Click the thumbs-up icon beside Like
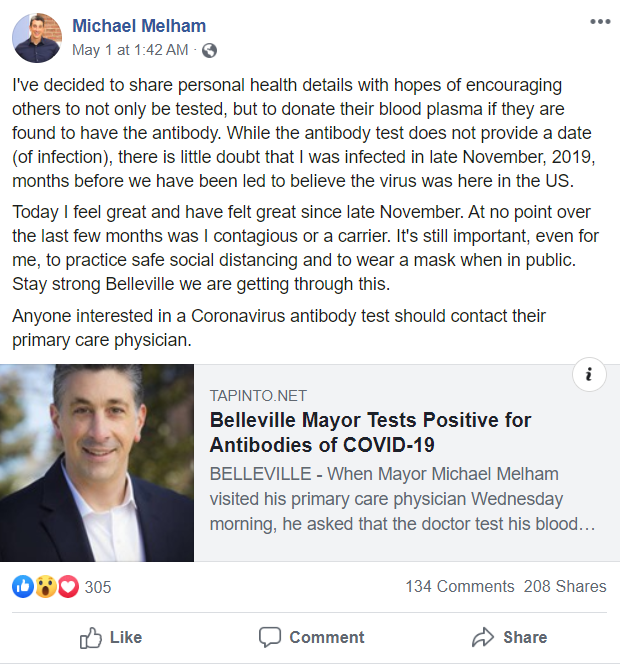Screen dimensions: 620x665 click(x=91, y=637)
